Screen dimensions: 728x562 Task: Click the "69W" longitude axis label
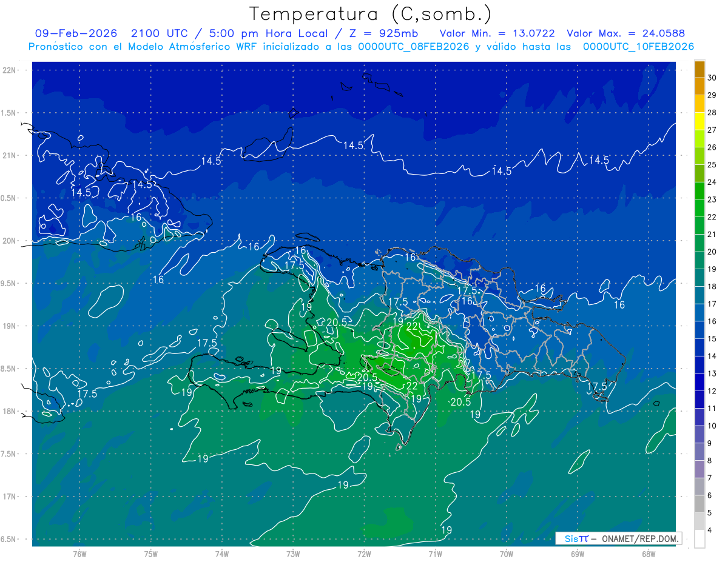click(x=578, y=554)
